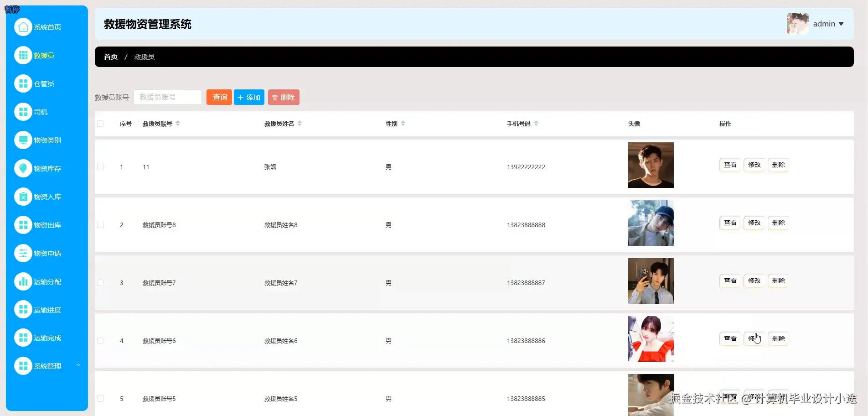Image resolution: width=868 pixels, height=416 pixels.
Task: Click the 物资类别 sidebar icon
Action: (23, 140)
